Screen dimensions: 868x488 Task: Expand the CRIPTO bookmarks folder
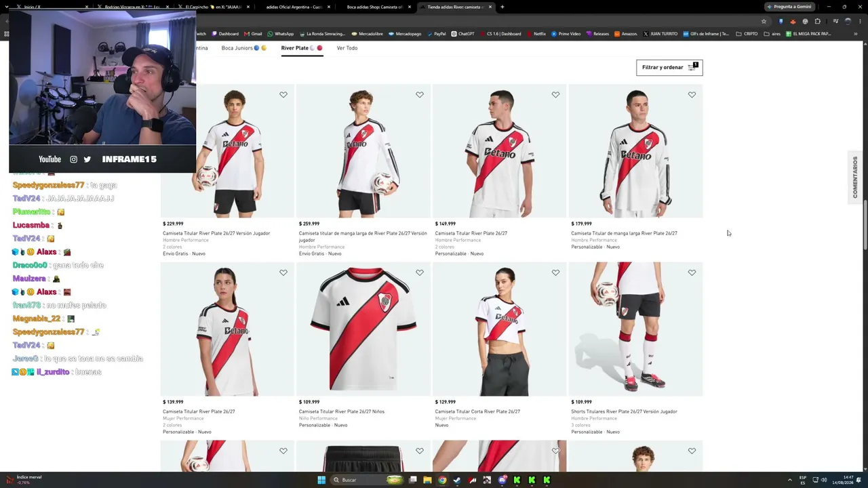coord(747,34)
